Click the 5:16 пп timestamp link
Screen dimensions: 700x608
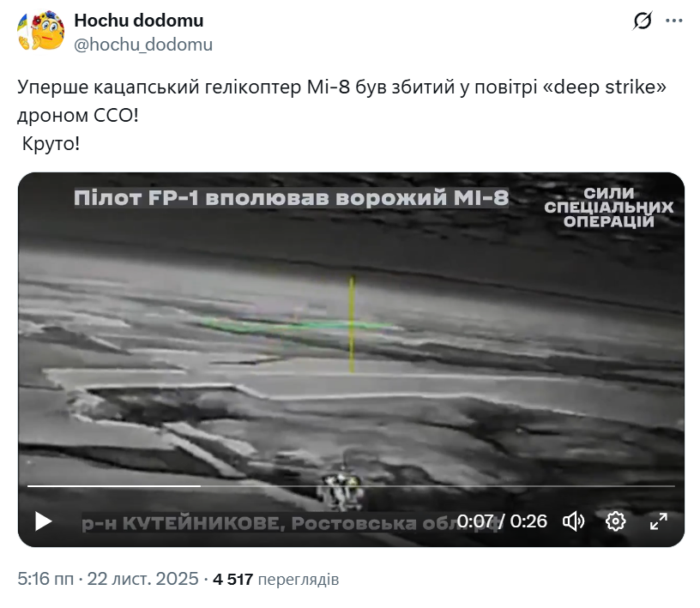[45, 579]
